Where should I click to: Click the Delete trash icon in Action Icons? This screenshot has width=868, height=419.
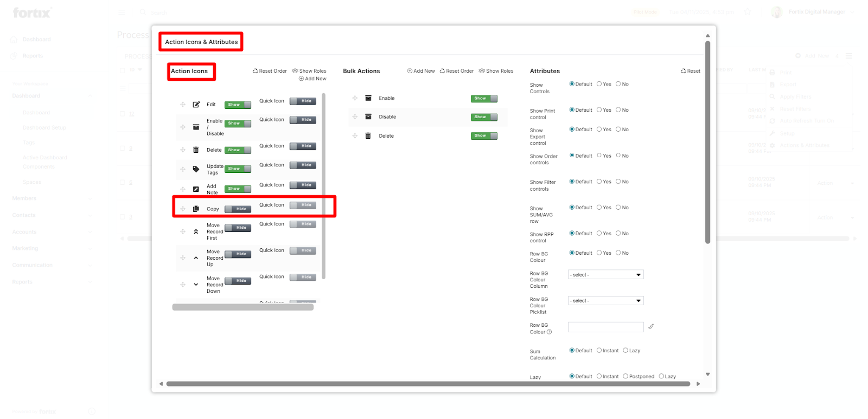196,150
